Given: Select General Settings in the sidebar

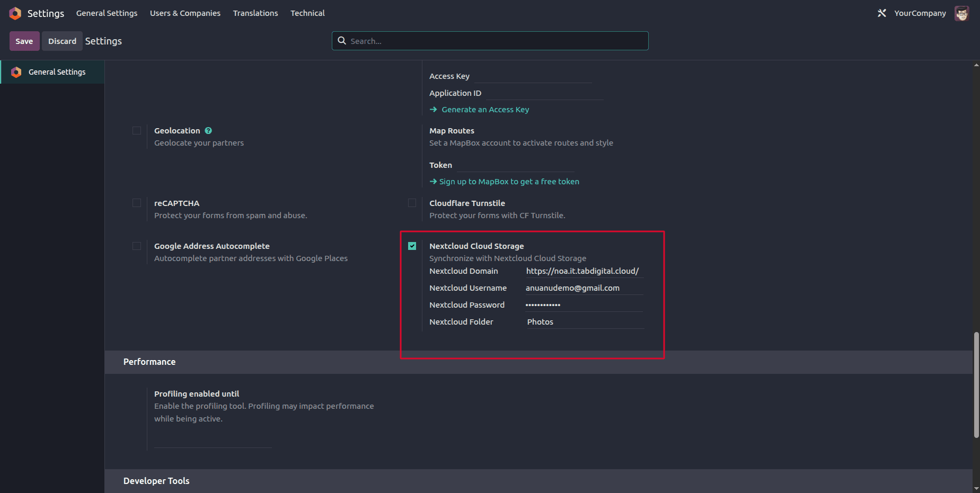Looking at the screenshot, I should [x=52, y=72].
